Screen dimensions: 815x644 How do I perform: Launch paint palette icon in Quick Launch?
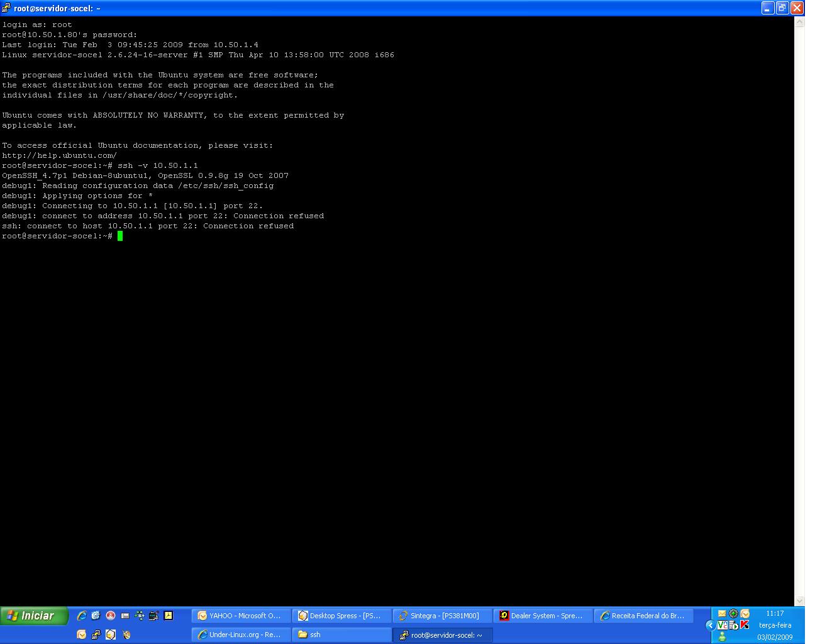[x=126, y=635]
